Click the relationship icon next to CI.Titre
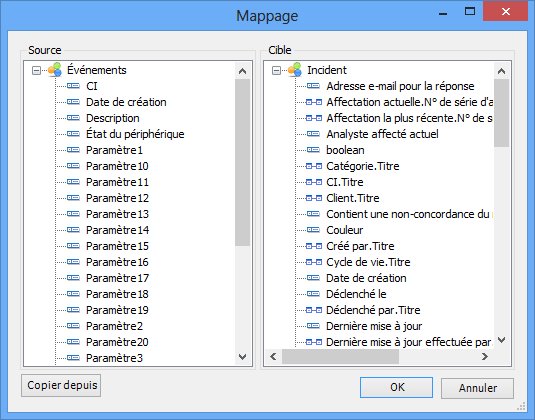Viewport: 535px width, 420px height. pyautogui.click(x=314, y=182)
